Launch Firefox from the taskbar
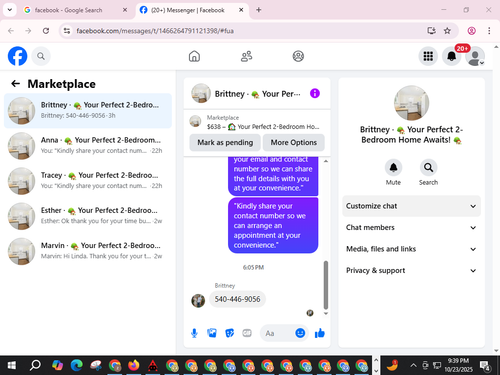 coord(134,365)
